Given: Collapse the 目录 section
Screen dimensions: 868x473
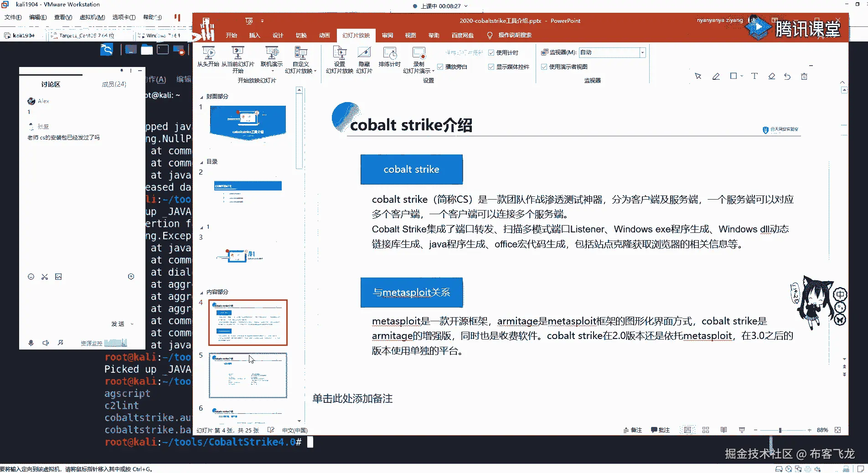Looking at the screenshot, I should click(x=201, y=162).
